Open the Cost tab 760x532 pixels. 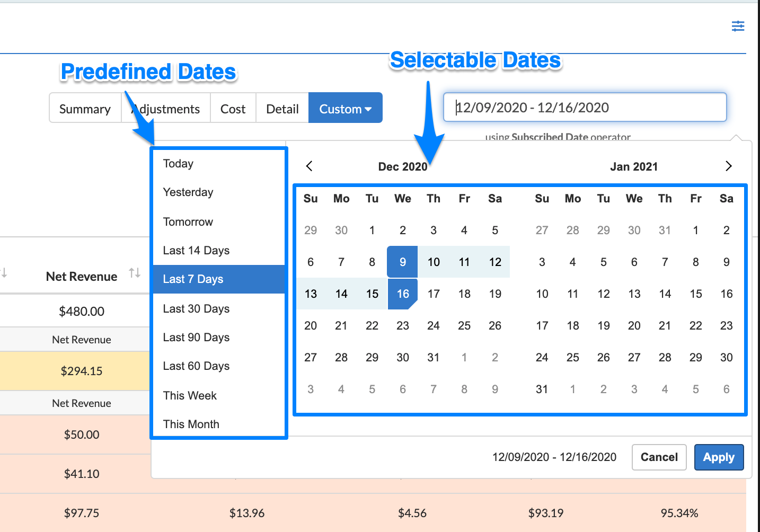(x=233, y=109)
